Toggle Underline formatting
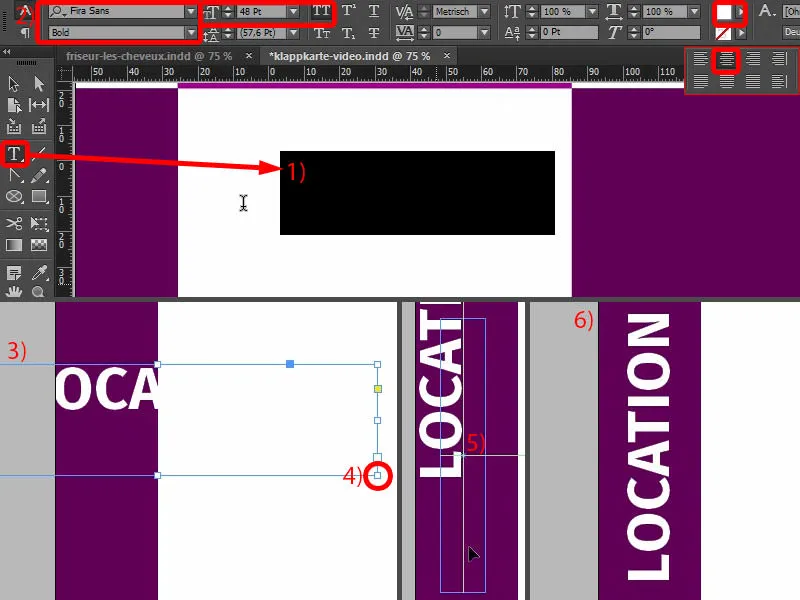The width and height of the screenshot is (800, 600). point(374,11)
